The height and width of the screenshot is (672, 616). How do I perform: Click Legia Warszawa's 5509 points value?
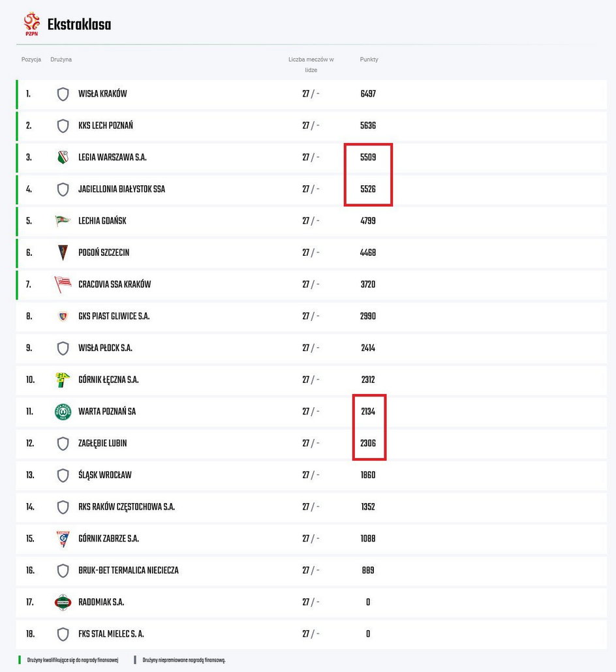coord(368,157)
